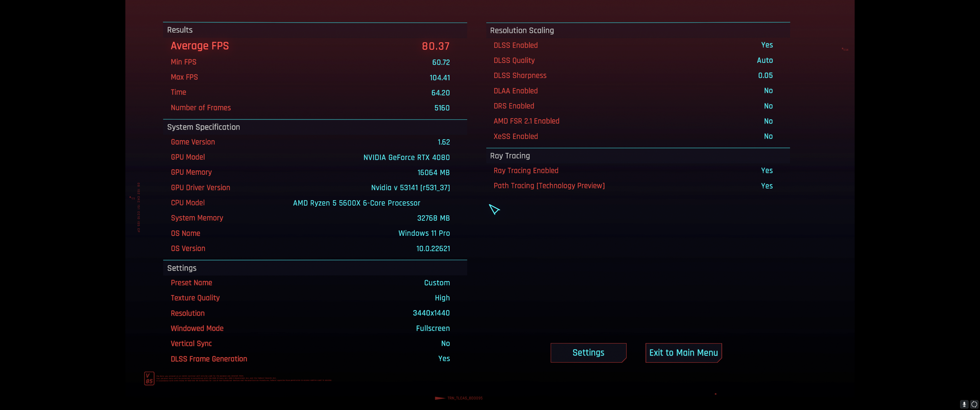Click the GPU Model NVIDIA GeForce value
980x410 pixels.
point(406,157)
